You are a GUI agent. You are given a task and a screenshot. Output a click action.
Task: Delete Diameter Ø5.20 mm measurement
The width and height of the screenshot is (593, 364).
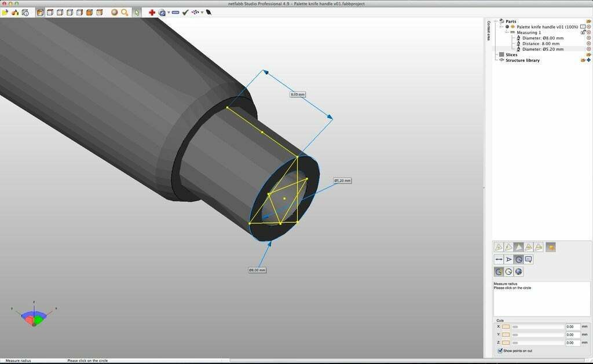tap(589, 49)
